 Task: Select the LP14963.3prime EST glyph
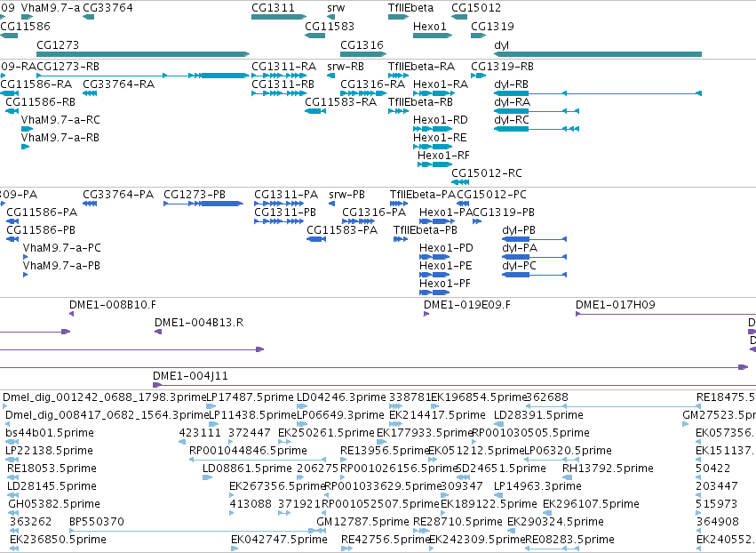point(499,495)
